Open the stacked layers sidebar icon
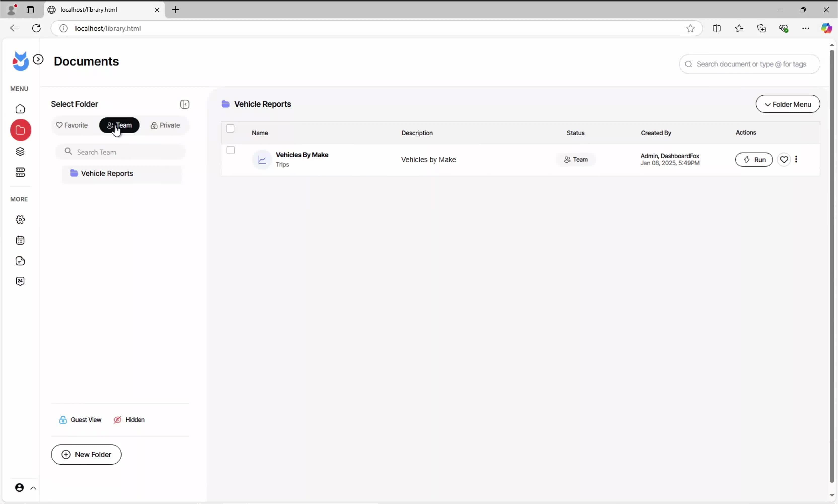The width and height of the screenshot is (838, 504). [20, 151]
